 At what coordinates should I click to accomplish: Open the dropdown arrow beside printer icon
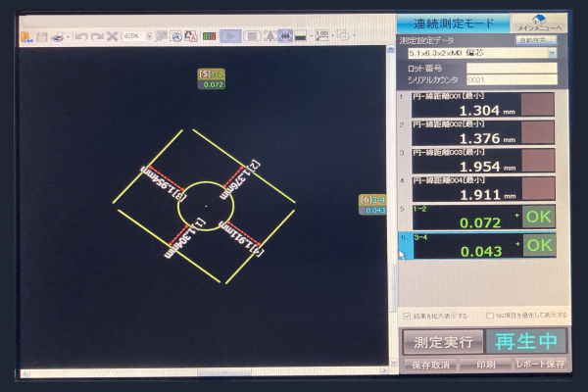coord(68,37)
